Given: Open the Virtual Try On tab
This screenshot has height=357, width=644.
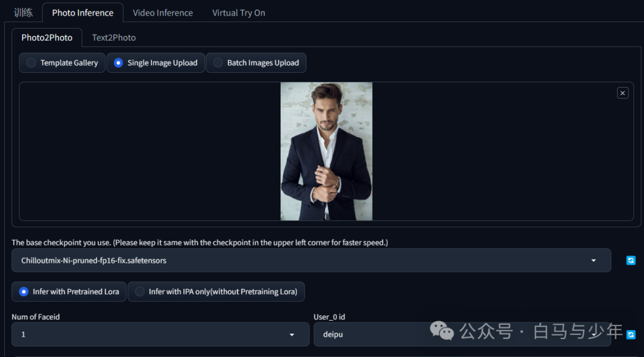Looking at the screenshot, I should [x=239, y=13].
